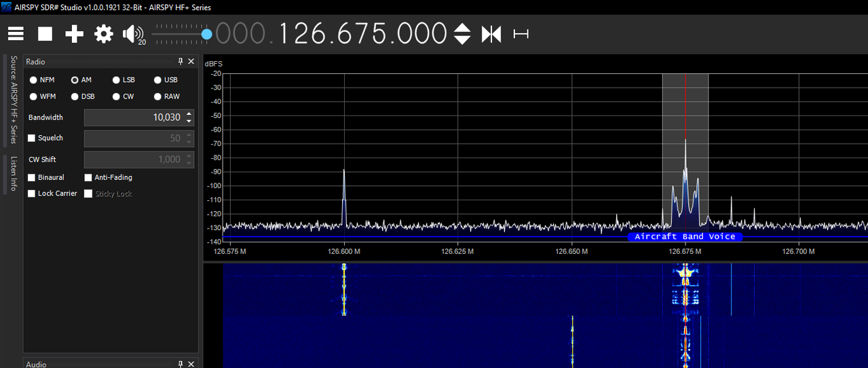Viewport: 868px width, 368px height.
Task: Click frequency step down arrow
Action: click(462, 40)
